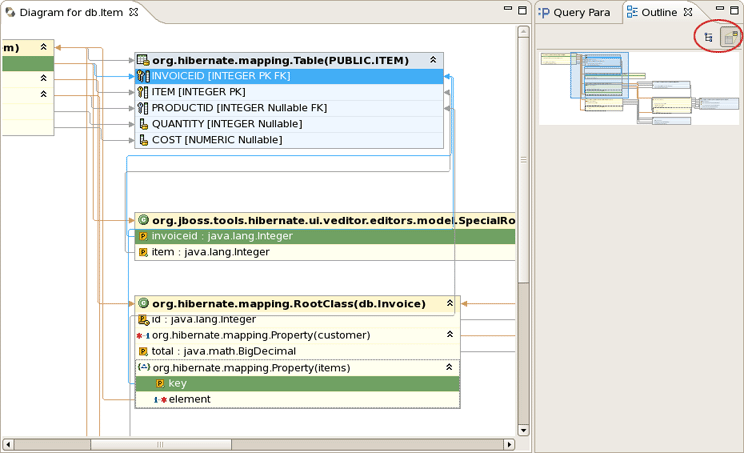Collapse the RootClass(db.Invoice) node
The height and width of the screenshot is (453, 744).
point(450,303)
